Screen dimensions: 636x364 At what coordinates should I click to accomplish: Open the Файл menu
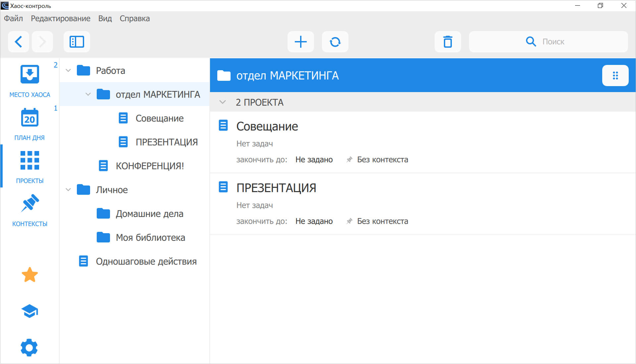[13, 19]
